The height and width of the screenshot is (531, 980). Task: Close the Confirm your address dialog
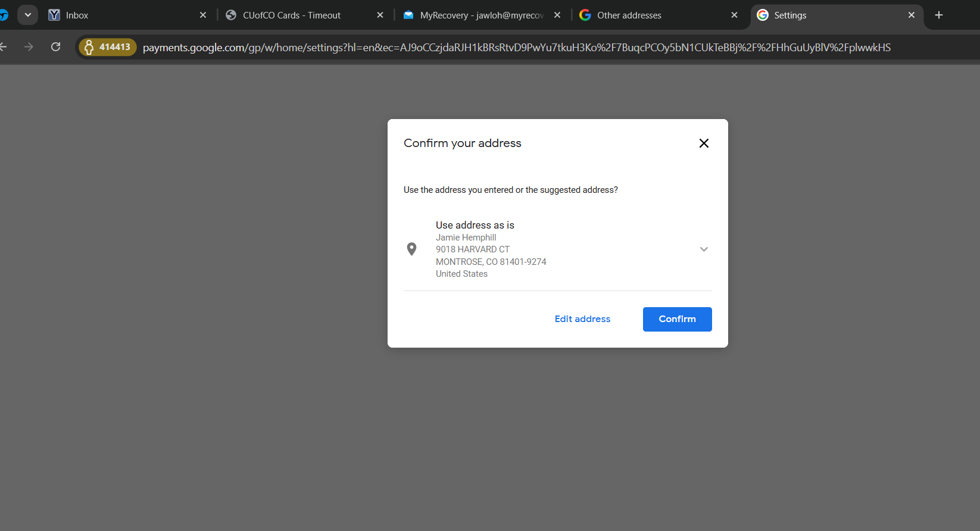coord(703,143)
